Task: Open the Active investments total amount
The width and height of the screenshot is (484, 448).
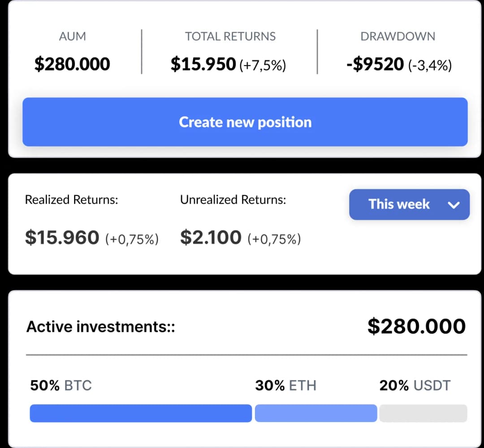Action: 416,326
